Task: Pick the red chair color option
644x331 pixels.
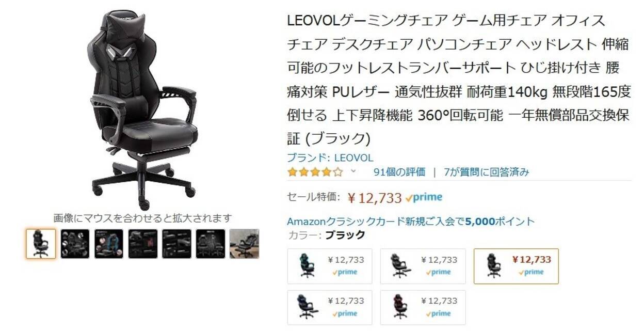Action: (423, 307)
